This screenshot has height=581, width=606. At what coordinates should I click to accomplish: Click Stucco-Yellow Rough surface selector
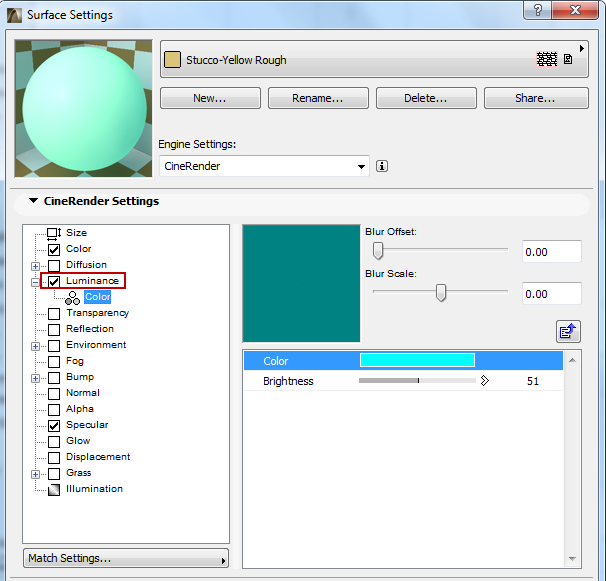point(374,59)
